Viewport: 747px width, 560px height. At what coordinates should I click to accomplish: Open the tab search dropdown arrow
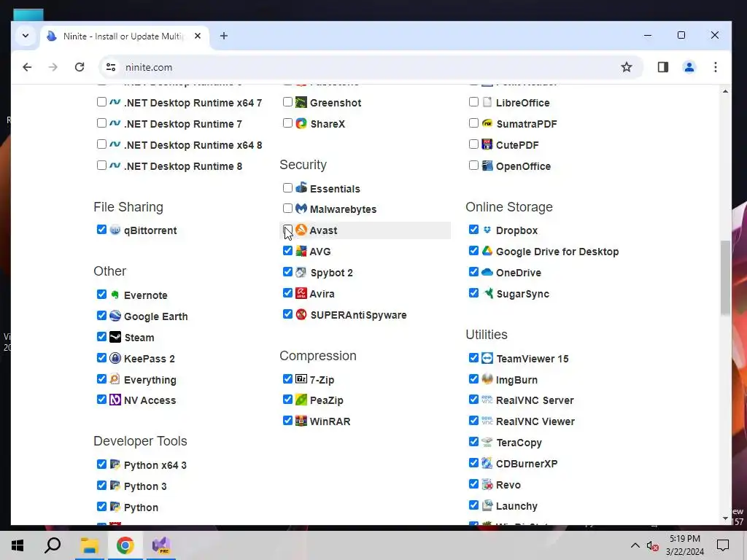coord(26,36)
